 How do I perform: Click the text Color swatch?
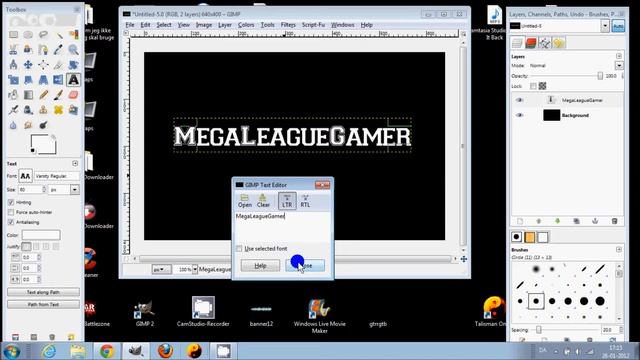coord(41,235)
